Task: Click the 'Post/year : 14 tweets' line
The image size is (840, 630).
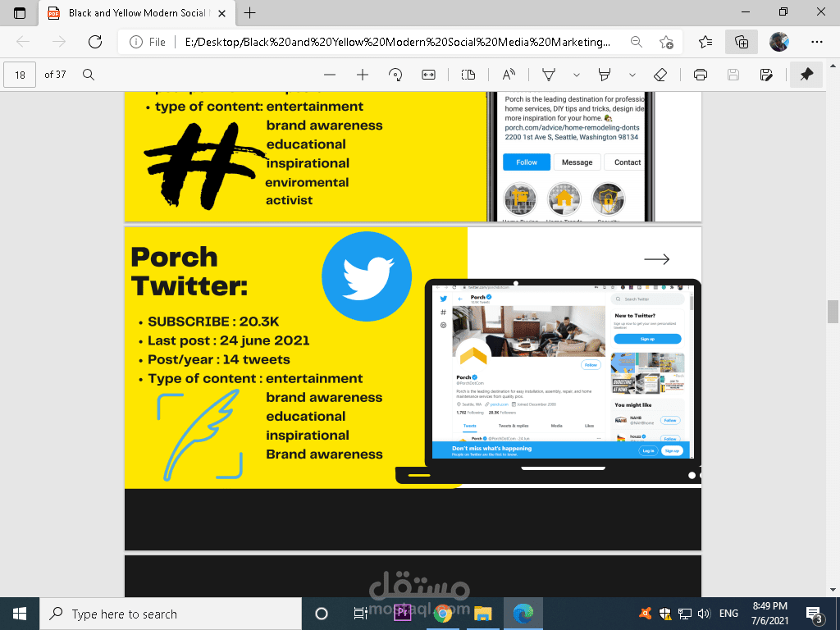Action: (218, 359)
